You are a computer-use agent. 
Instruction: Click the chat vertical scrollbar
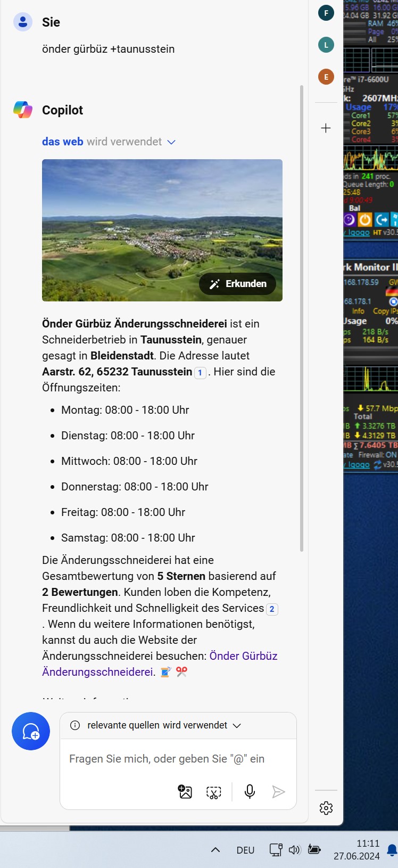click(x=302, y=318)
